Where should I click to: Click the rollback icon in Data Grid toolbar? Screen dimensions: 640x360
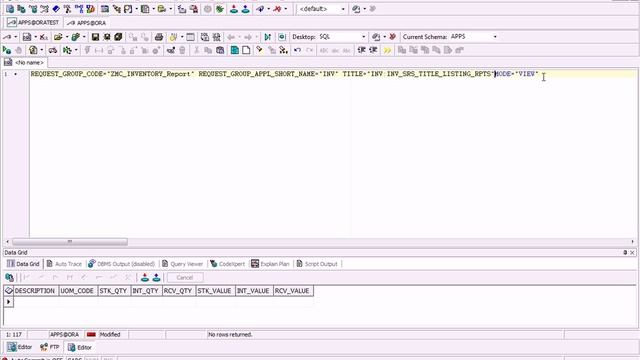click(x=156, y=278)
